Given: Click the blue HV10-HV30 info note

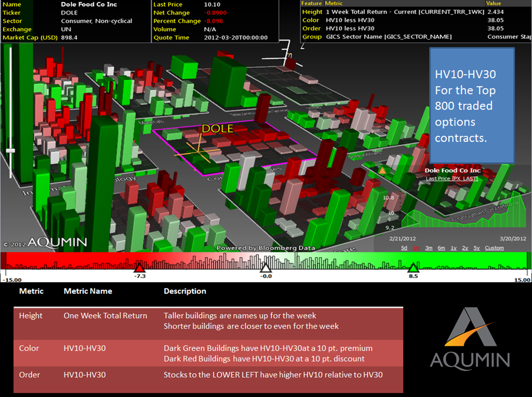Looking at the screenshot, I should click(472, 105).
